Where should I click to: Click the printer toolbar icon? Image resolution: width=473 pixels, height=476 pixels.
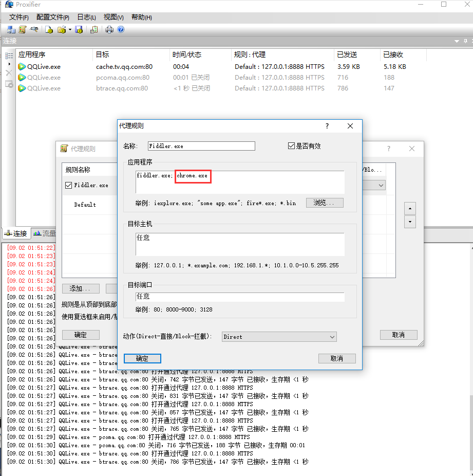(109, 29)
